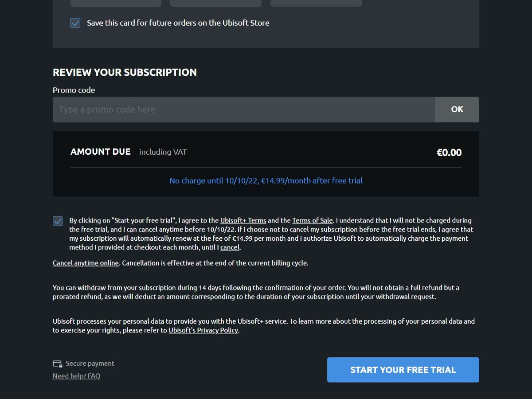Toggle the Start your free trial agreement checkbox
Screen dimensions: 532x399
click(58, 221)
